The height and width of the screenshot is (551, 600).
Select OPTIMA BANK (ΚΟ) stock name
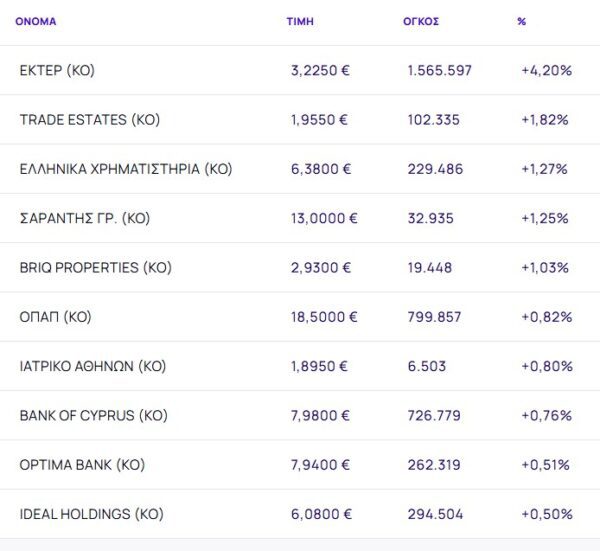coord(82,465)
